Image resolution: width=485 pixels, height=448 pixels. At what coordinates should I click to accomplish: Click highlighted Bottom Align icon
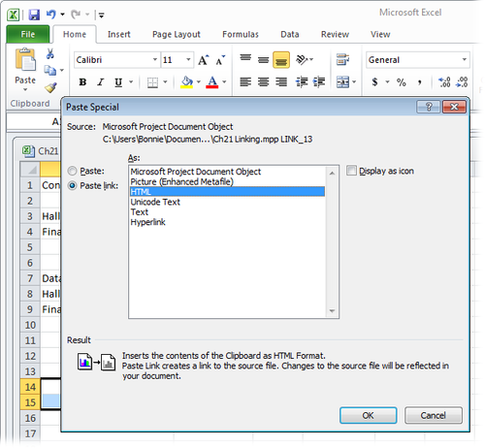tap(281, 60)
